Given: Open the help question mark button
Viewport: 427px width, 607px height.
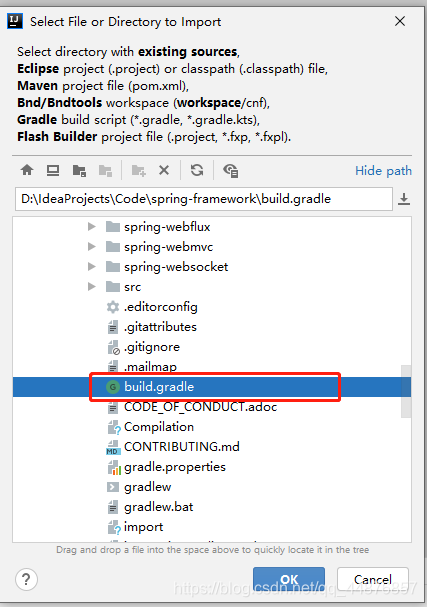Looking at the screenshot, I should point(26,579).
